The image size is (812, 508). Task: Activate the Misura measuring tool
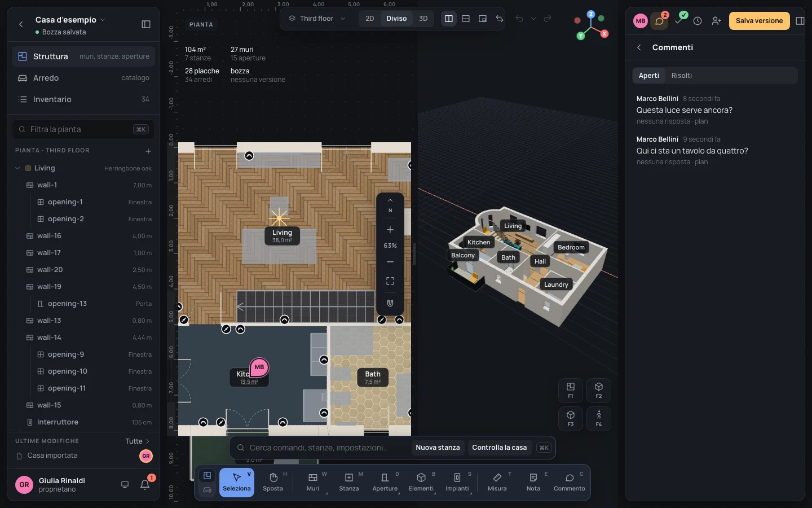tap(497, 482)
